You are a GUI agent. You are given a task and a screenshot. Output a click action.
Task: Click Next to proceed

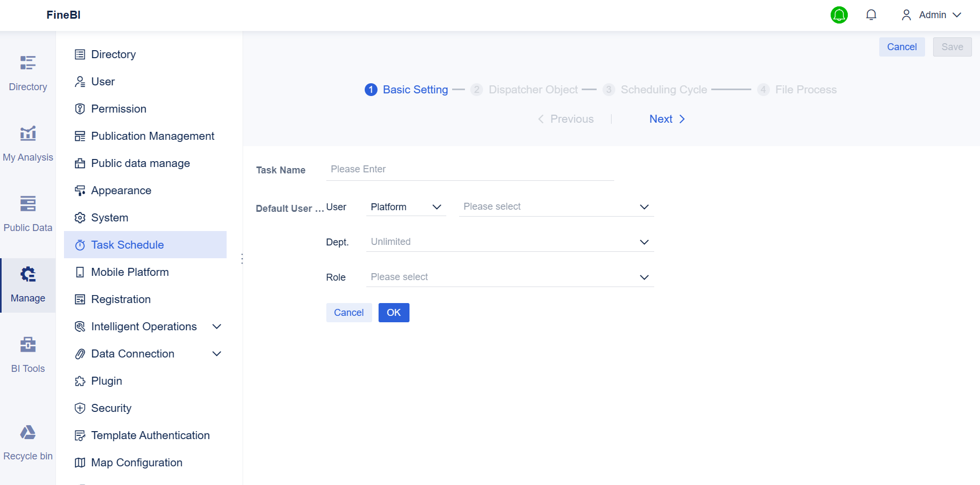pos(661,118)
